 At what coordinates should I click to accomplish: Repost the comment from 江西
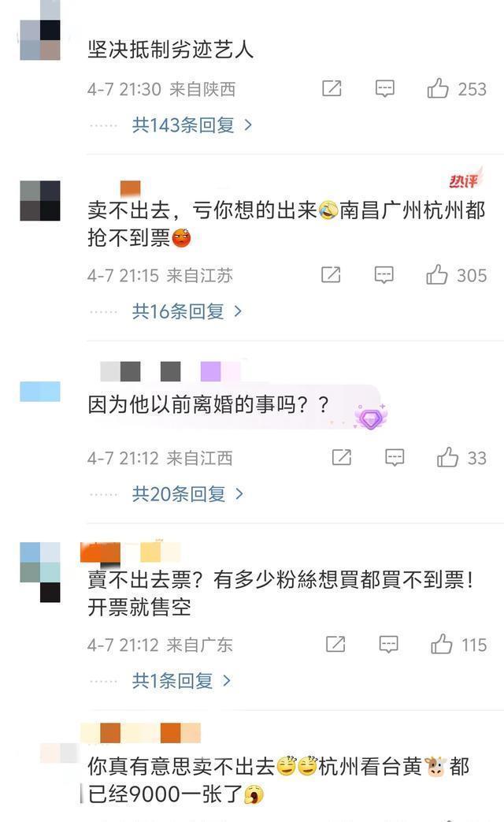(x=342, y=457)
